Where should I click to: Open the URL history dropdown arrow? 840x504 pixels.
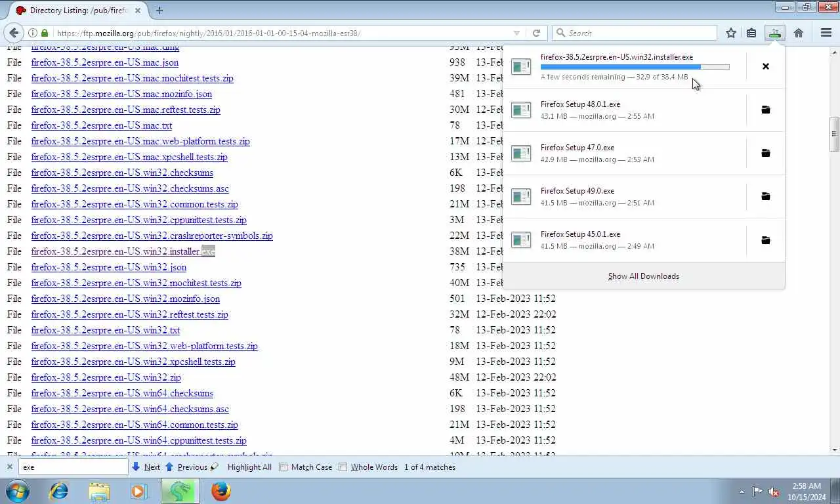(516, 33)
